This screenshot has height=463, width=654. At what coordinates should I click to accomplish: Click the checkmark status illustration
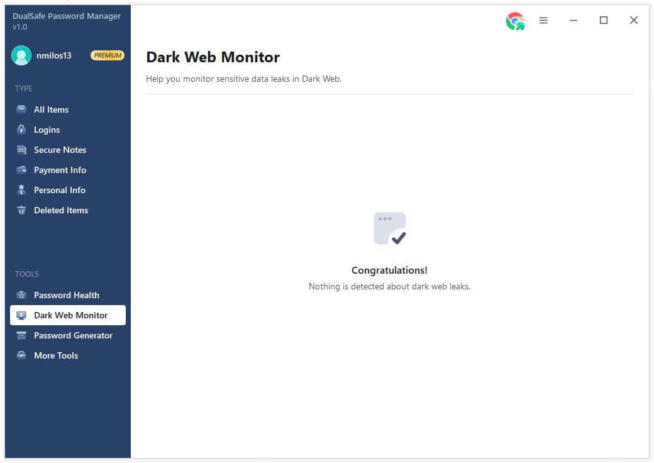[390, 229]
